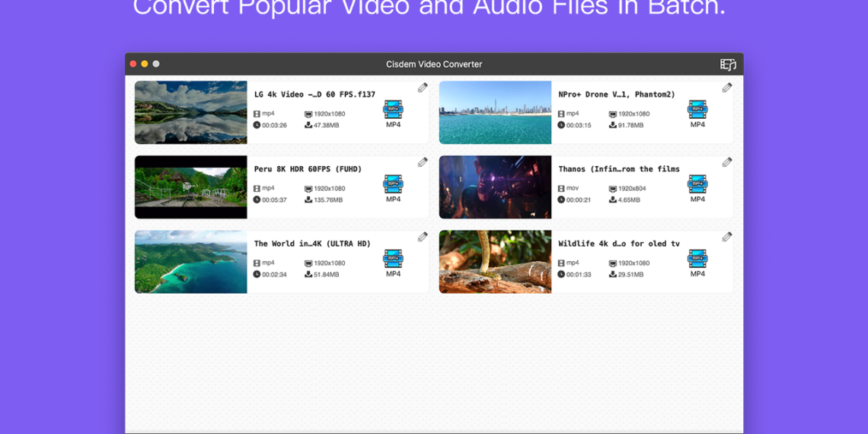This screenshot has height=434, width=868.
Task: Select the tropical island thumbnail
Action: tap(191, 262)
